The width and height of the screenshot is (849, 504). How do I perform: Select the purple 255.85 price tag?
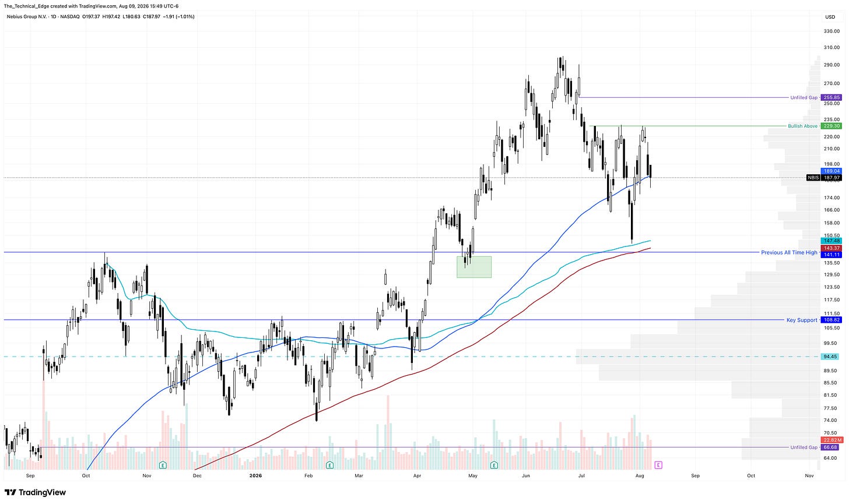(831, 97)
